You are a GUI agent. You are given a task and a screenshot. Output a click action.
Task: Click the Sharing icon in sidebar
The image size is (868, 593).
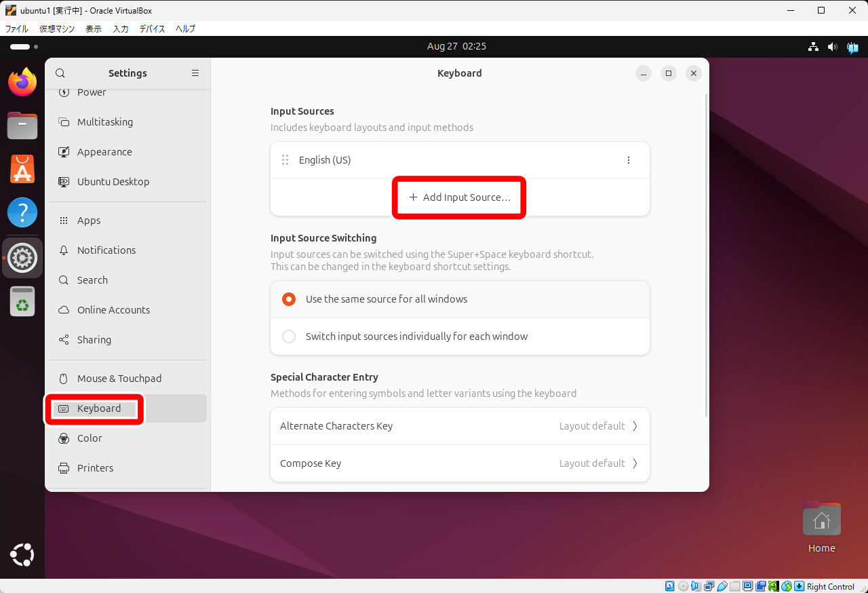tap(64, 340)
